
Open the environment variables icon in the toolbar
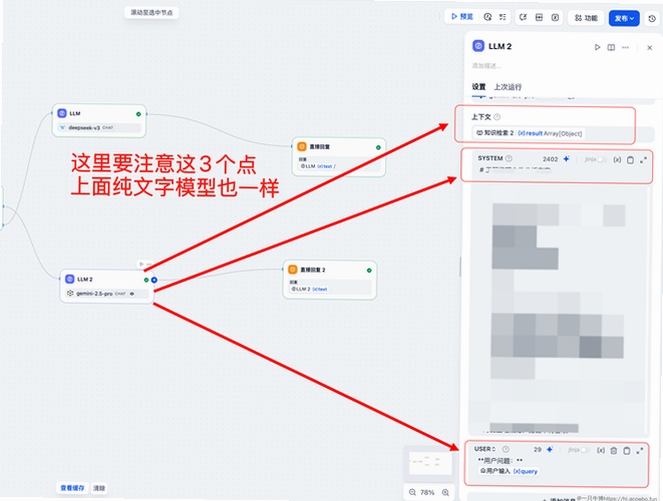coord(555,17)
